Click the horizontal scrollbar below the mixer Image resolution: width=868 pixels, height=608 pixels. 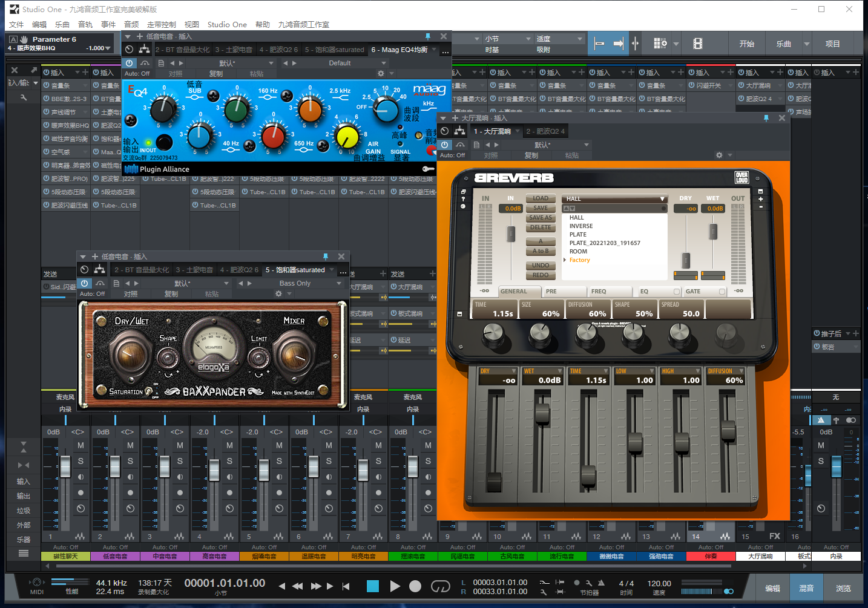pyautogui.click(x=424, y=565)
